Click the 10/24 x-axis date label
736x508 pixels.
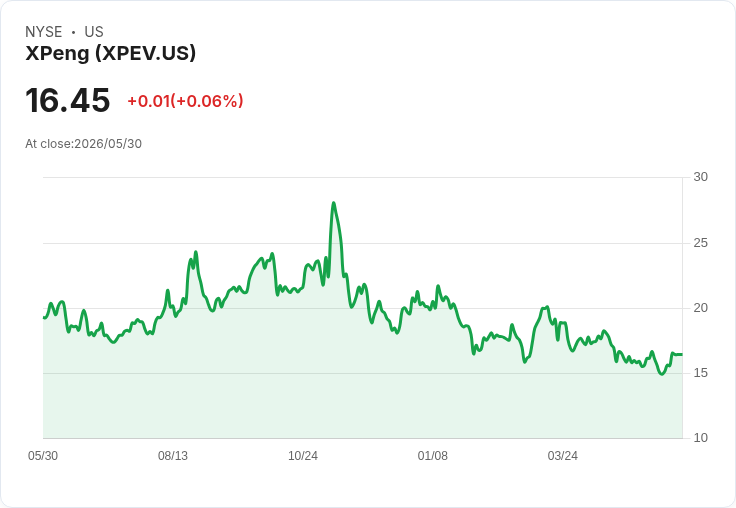click(303, 456)
